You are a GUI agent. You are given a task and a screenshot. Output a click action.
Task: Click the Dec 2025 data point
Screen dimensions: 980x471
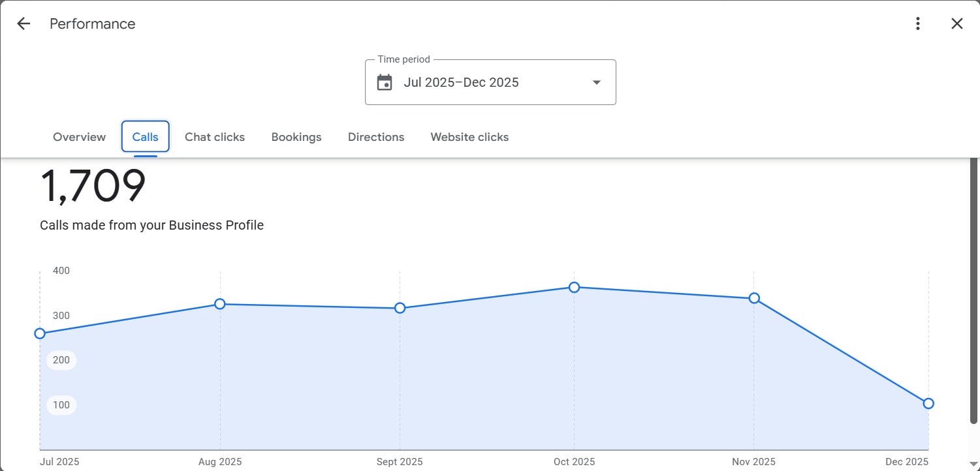[x=928, y=403]
